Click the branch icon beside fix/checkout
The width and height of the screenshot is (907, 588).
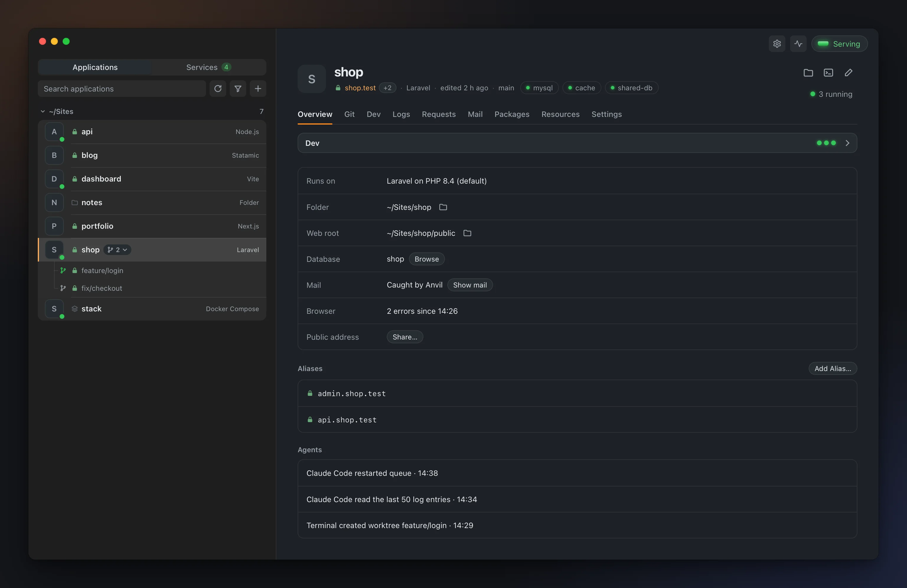pyautogui.click(x=63, y=288)
